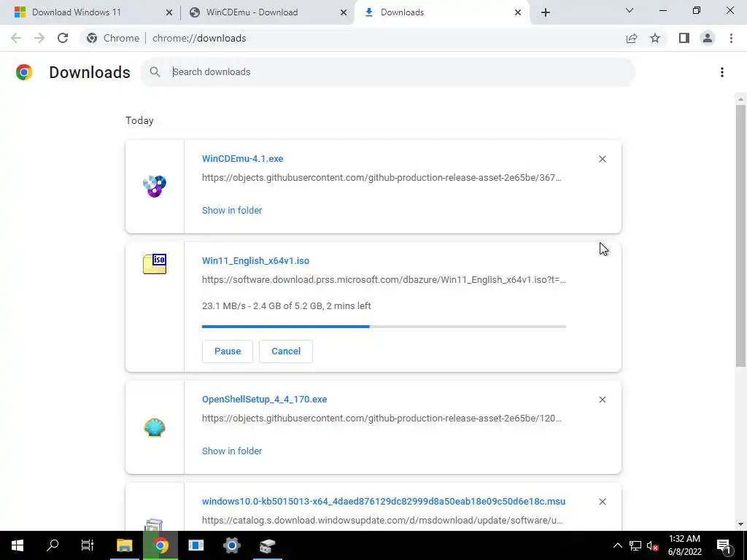Image resolution: width=747 pixels, height=560 pixels.
Task: Click the back navigation arrow
Action: 16,38
